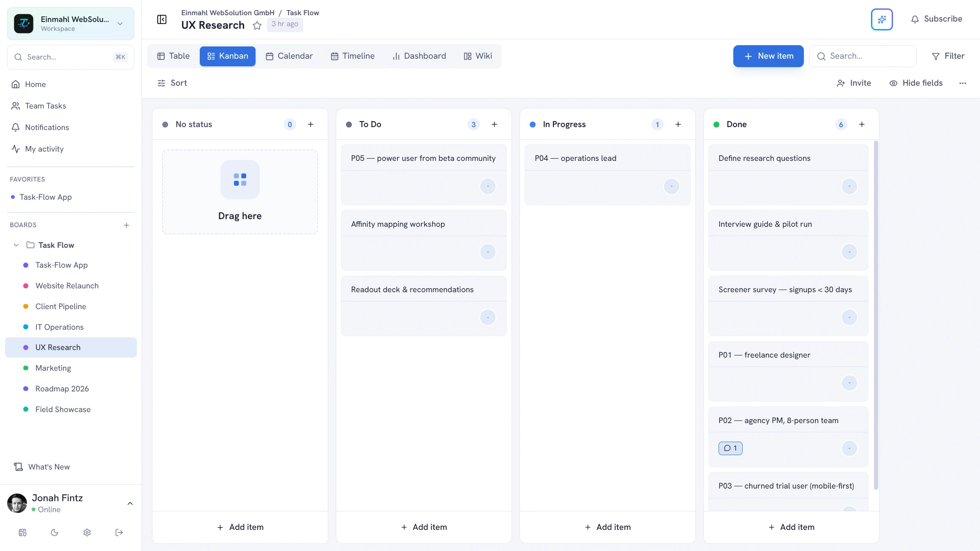Click assignee avatar on P04 operations lead card
The height and width of the screenshot is (551, 980).
671,186
